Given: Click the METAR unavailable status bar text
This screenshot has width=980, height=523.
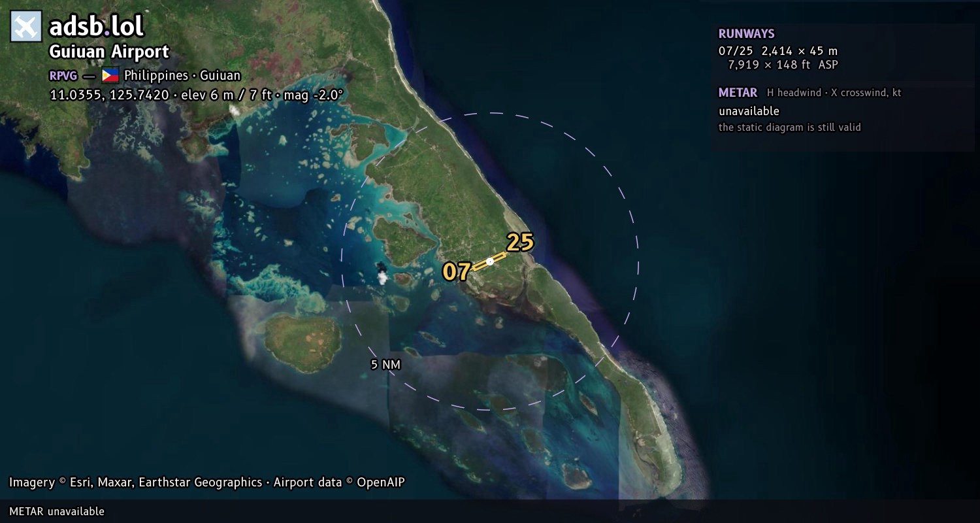Looking at the screenshot, I should [x=57, y=511].
